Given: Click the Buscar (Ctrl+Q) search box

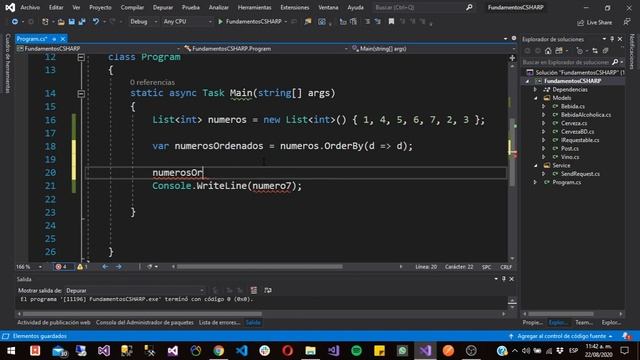Looking at the screenshot, I should [423, 7].
